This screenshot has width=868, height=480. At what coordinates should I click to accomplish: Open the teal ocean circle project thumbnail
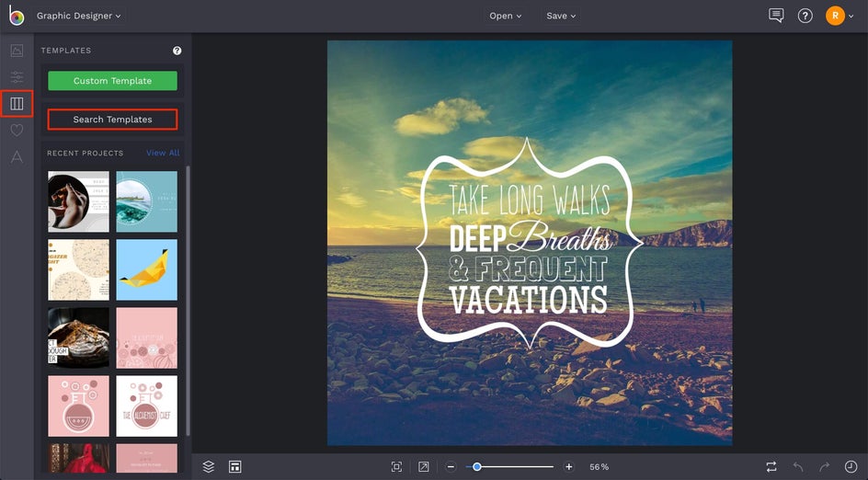(x=147, y=201)
